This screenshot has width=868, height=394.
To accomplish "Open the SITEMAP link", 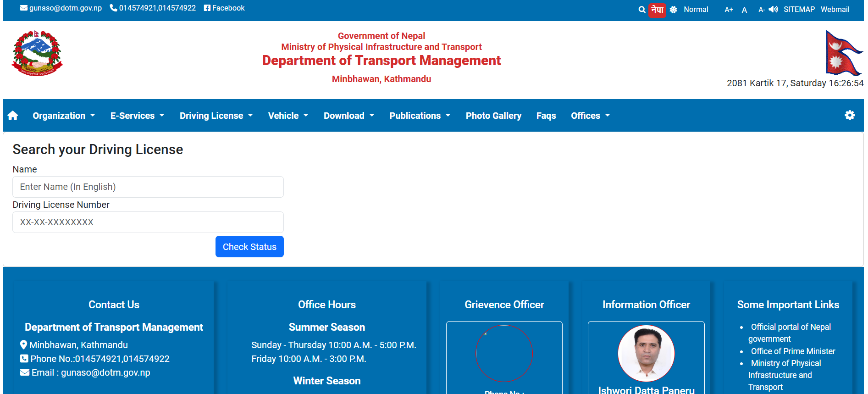I will [x=799, y=10].
